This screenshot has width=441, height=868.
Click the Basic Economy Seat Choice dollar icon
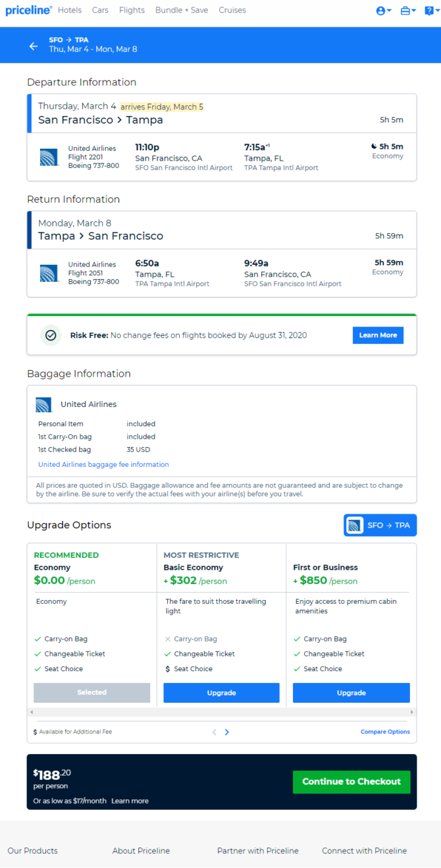[x=167, y=668]
